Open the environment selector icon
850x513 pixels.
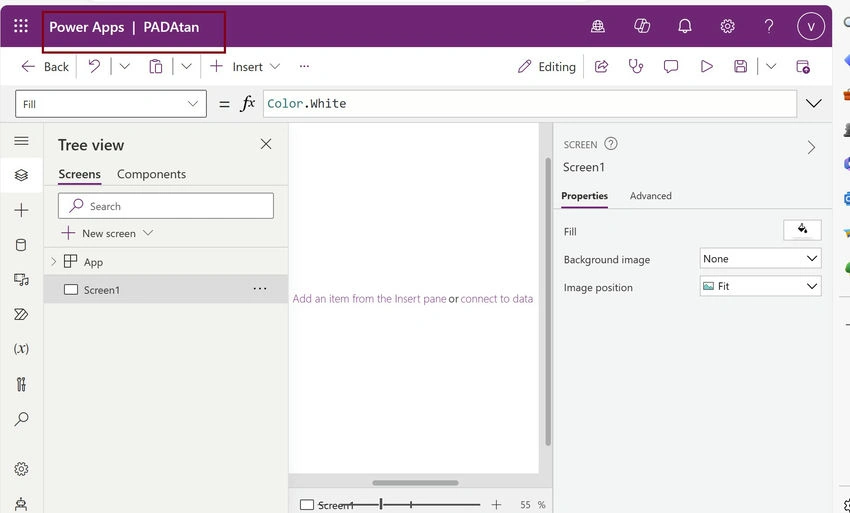pos(597,26)
